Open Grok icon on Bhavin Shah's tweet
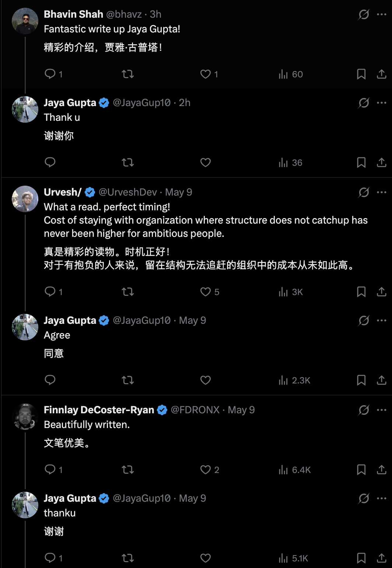The image size is (392, 568). 364,14
